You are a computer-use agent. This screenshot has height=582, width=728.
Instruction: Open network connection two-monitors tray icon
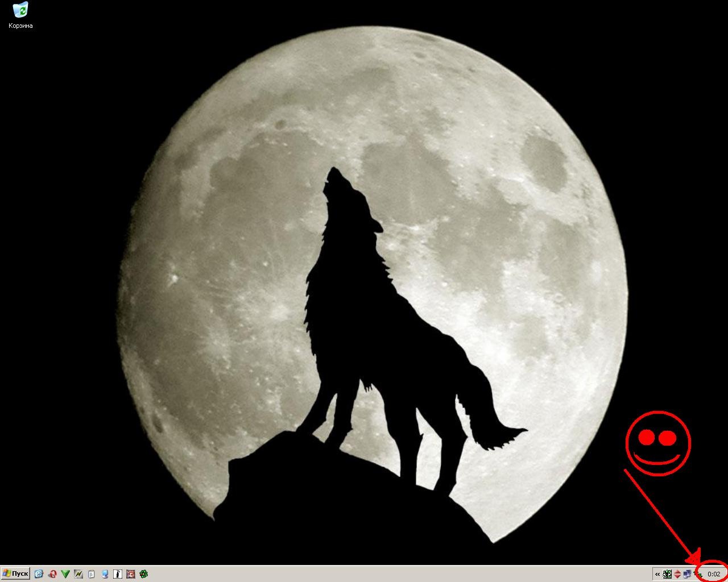tap(687, 574)
